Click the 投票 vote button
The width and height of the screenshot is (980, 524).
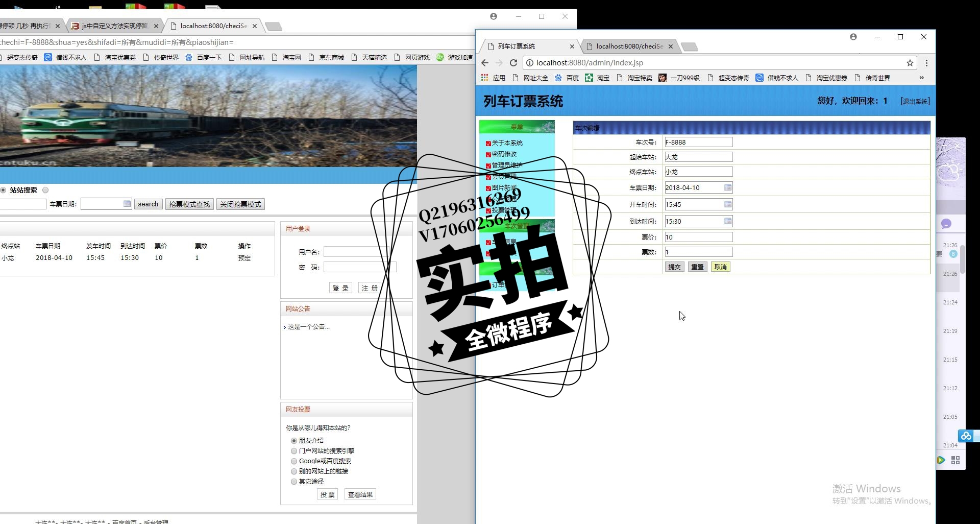pos(327,494)
